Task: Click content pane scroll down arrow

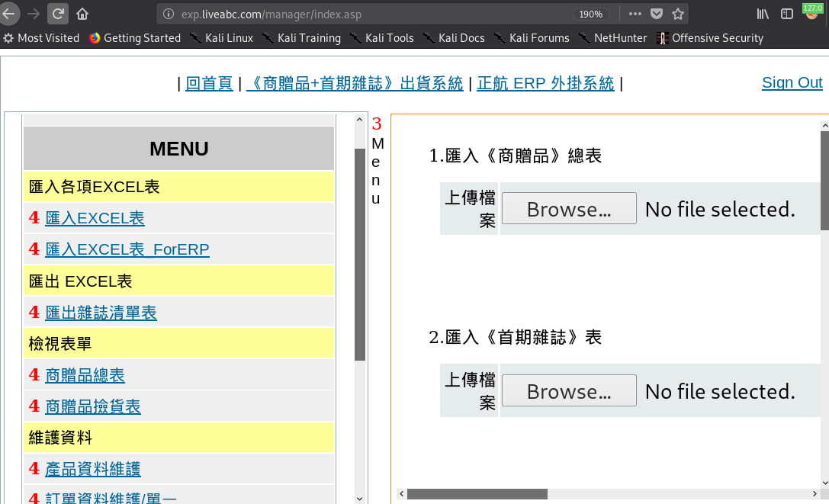Action: pyautogui.click(x=824, y=483)
